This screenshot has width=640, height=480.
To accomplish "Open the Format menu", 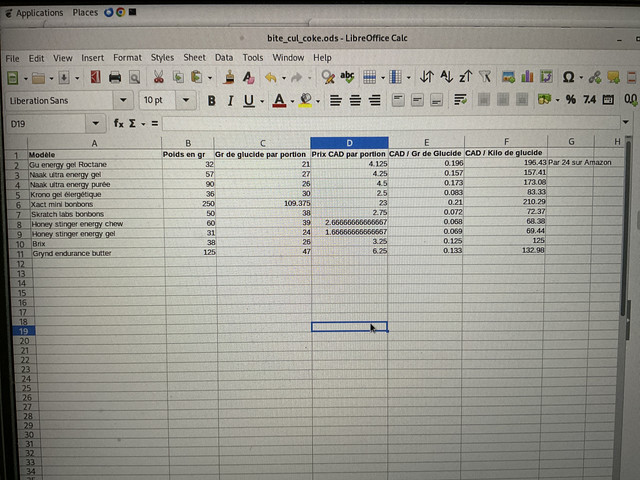I will coord(127,58).
